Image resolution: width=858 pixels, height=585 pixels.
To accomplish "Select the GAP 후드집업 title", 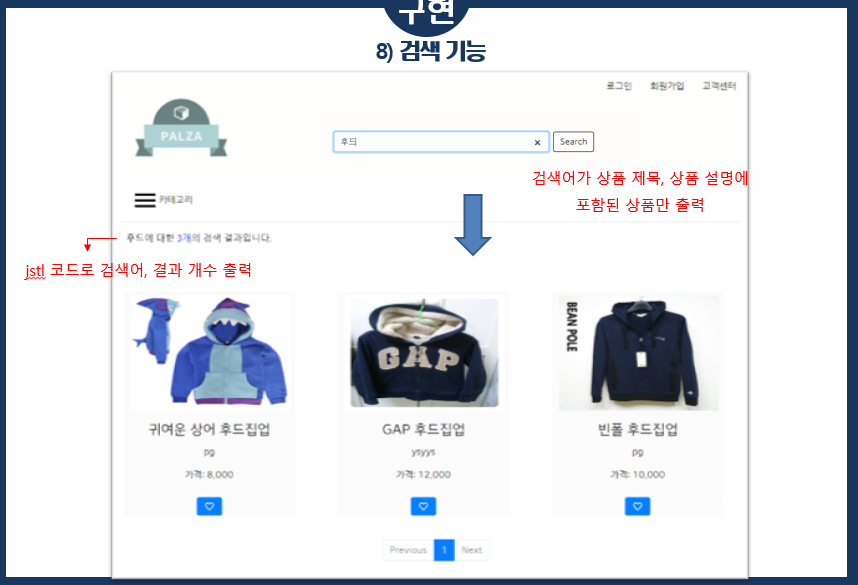I will click(x=424, y=429).
